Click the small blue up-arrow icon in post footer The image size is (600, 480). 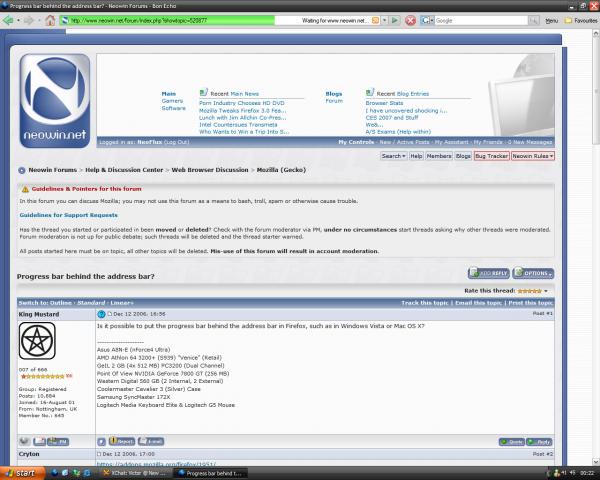pos(101,442)
